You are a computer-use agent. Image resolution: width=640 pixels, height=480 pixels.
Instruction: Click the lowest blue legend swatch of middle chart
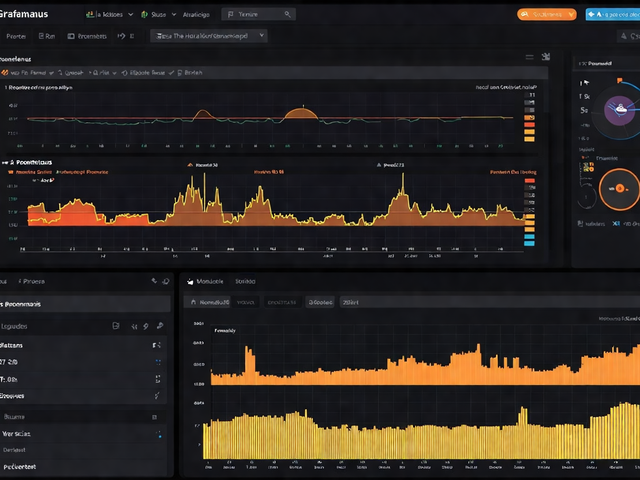pos(529,244)
